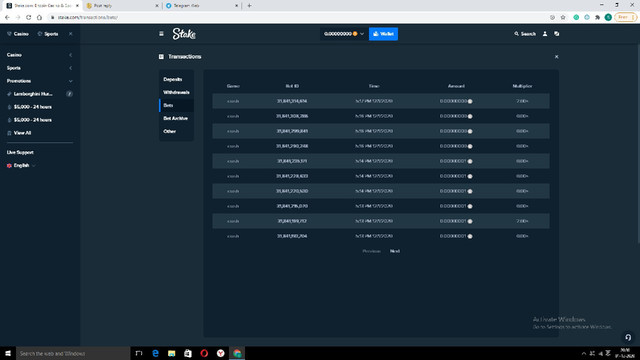Select the Casino tab atop the sidebar
Image resolution: width=640 pixels, height=360 pixels.
[x=18, y=34]
